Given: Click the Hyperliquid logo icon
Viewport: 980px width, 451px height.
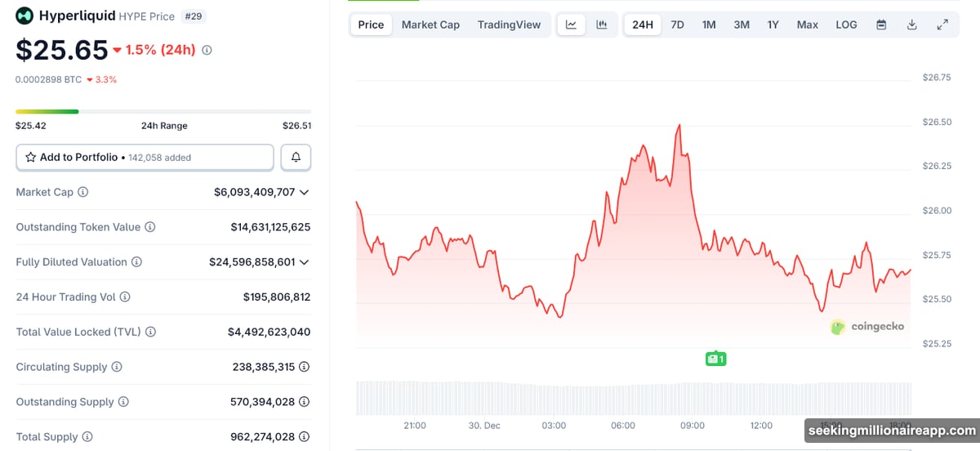Looking at the screenshot, I should tap(24, 16).
